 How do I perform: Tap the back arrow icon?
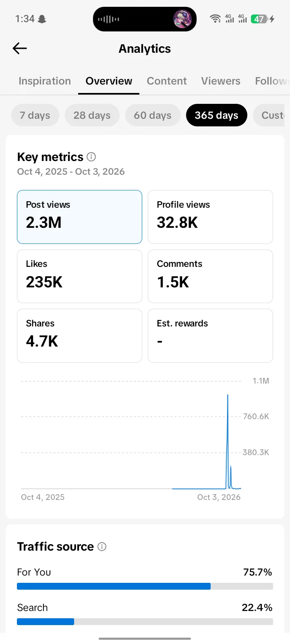[20, 48]
